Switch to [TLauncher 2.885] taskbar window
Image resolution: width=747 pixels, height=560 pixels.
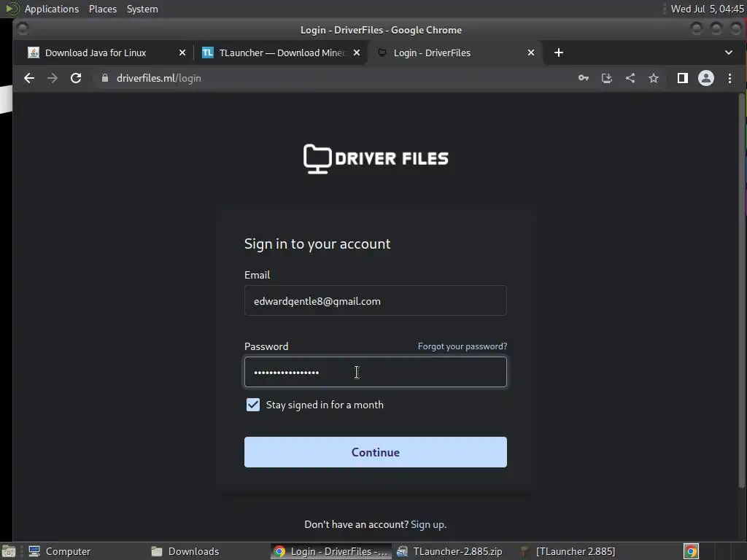(x=568, y=551)
